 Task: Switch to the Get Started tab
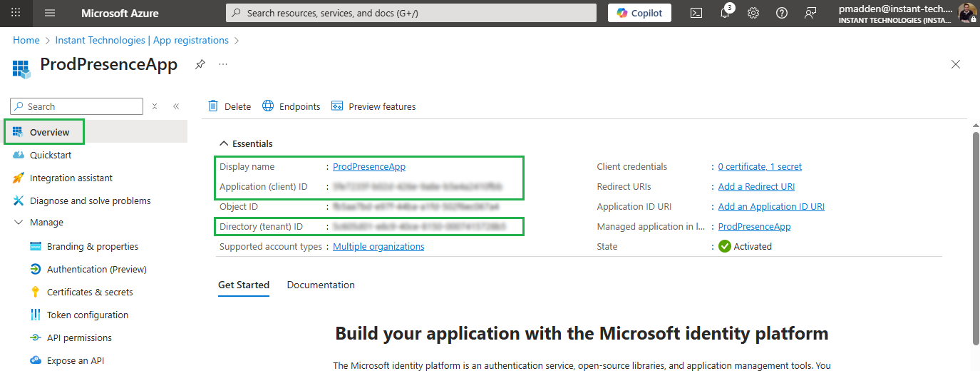(244, 285)
